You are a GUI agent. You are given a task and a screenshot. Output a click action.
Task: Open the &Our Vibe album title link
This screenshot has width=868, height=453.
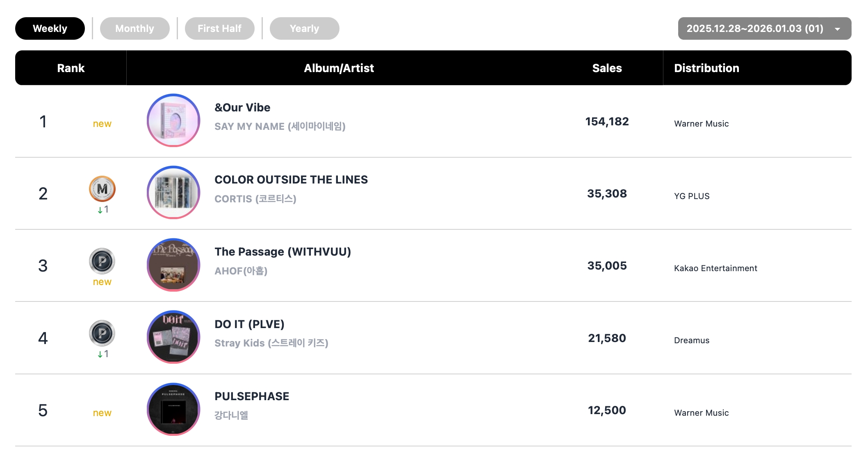point(242,107)
